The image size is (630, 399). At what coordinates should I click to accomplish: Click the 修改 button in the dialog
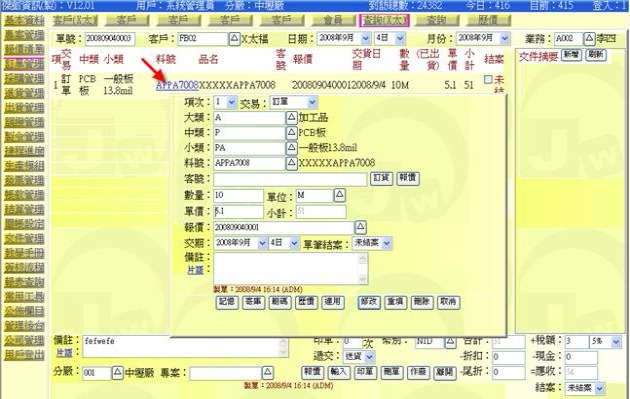[369, 302]
